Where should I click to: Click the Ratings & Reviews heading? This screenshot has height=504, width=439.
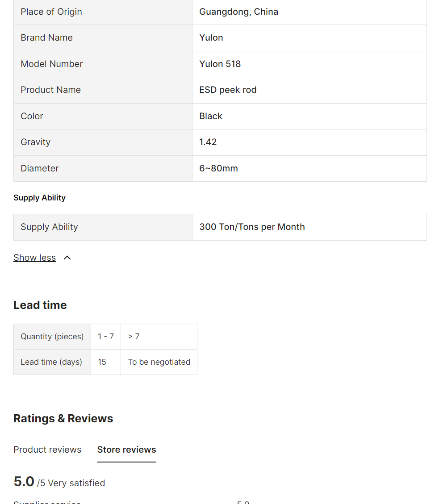point(63,418)
